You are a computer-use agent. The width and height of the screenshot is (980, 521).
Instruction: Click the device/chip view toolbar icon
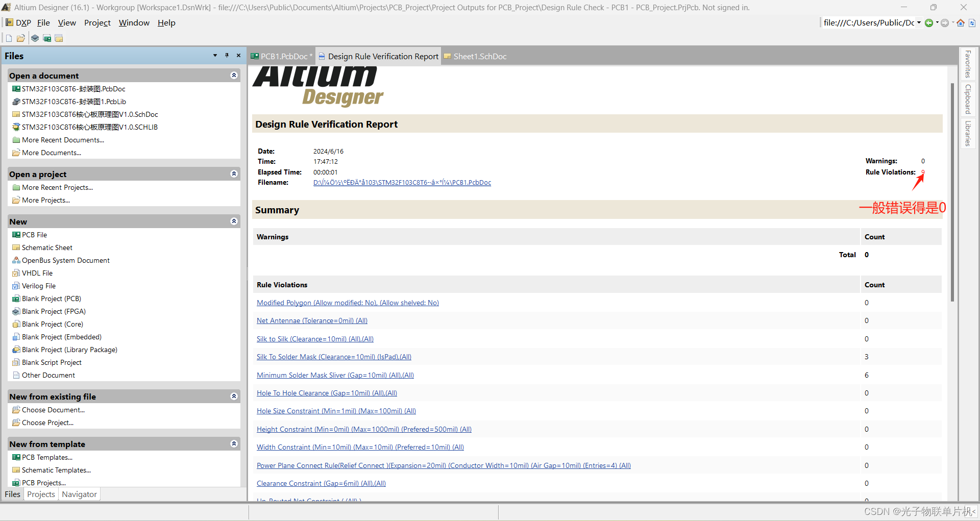[35, 38]
